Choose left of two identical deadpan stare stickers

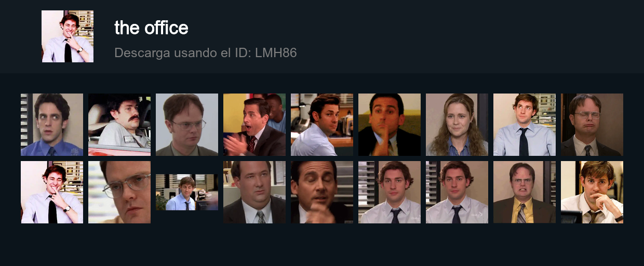390,192
